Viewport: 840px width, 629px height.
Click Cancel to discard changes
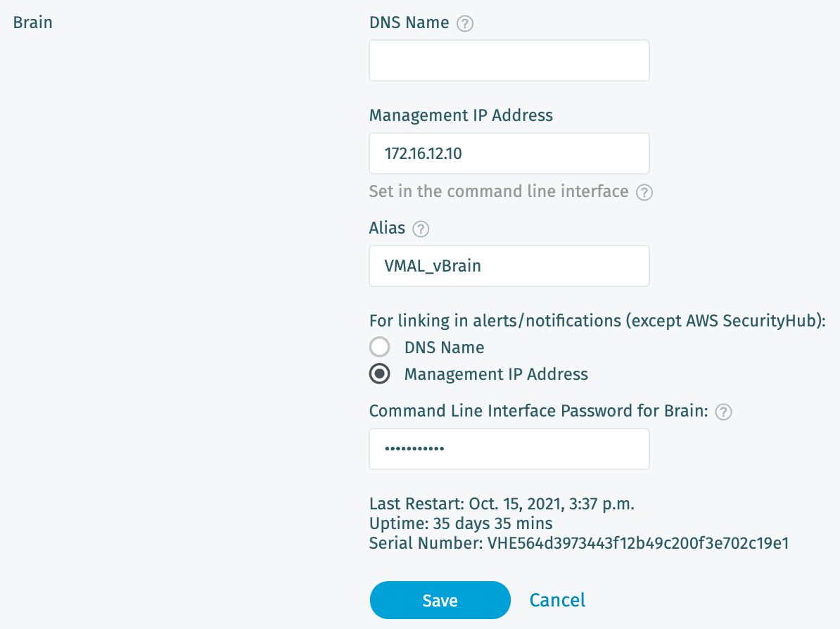tap(557, 600)
